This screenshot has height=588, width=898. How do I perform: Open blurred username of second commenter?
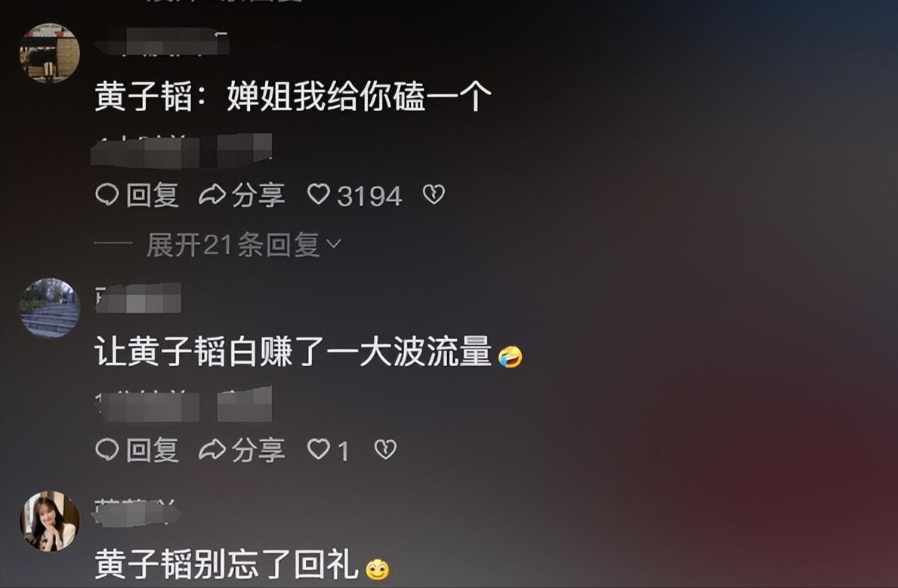(x=138, y=298)
